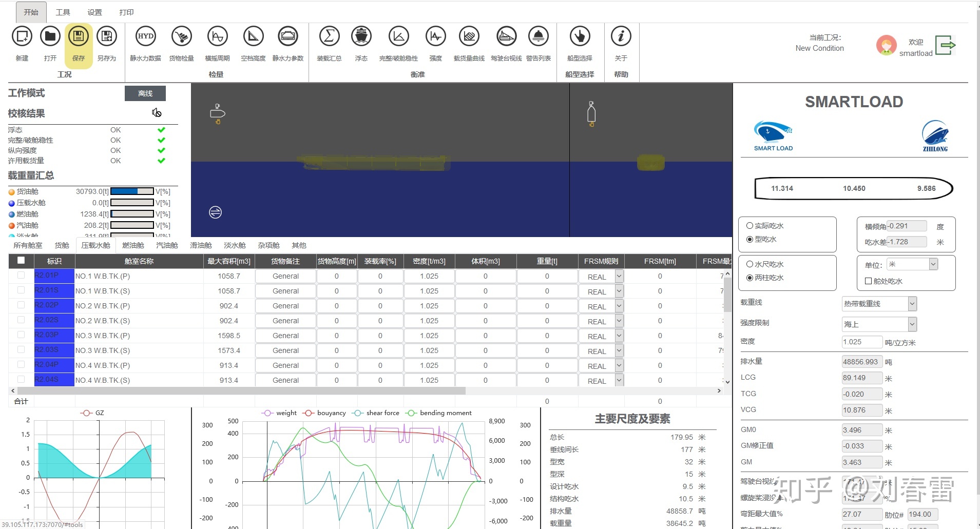Open the 单位 unit dropdown
Screen dimensions: 980x529
pos(912,264)
